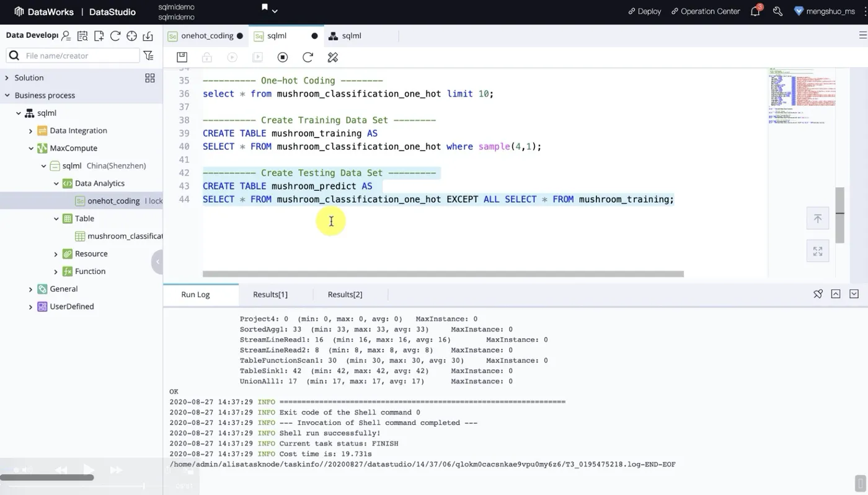The height and width of the screenshot is (495, 868).
Task: Click the create new file icon
Action: [x=99, y=36]
